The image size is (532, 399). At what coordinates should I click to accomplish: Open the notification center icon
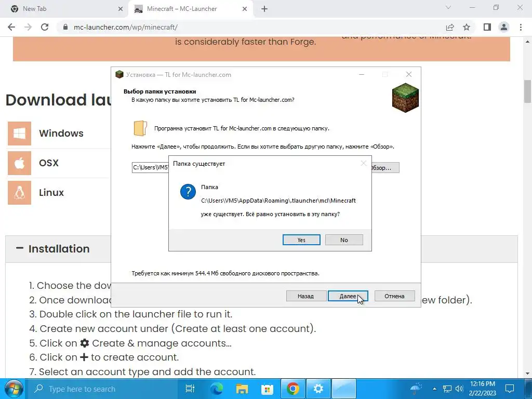click(x=510, y=389)
